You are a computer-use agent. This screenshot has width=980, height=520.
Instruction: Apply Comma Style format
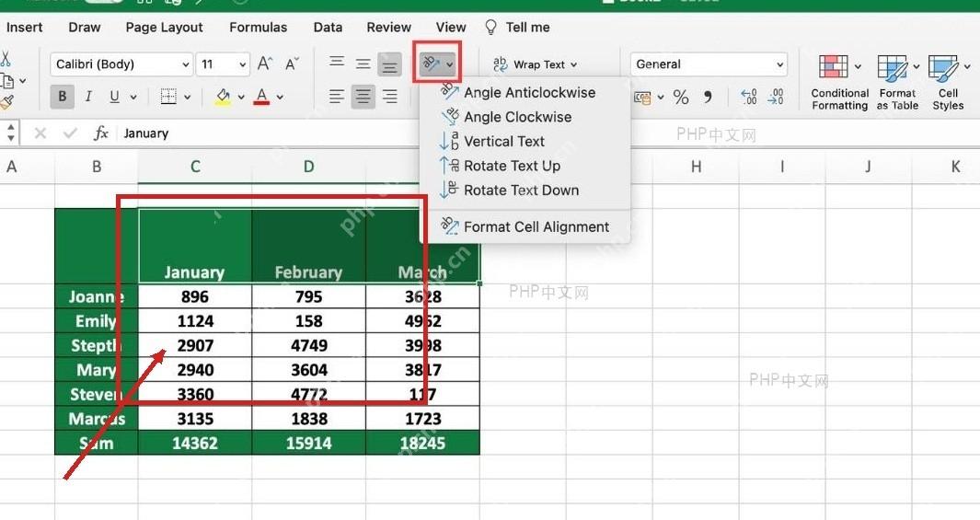point(709,97)
